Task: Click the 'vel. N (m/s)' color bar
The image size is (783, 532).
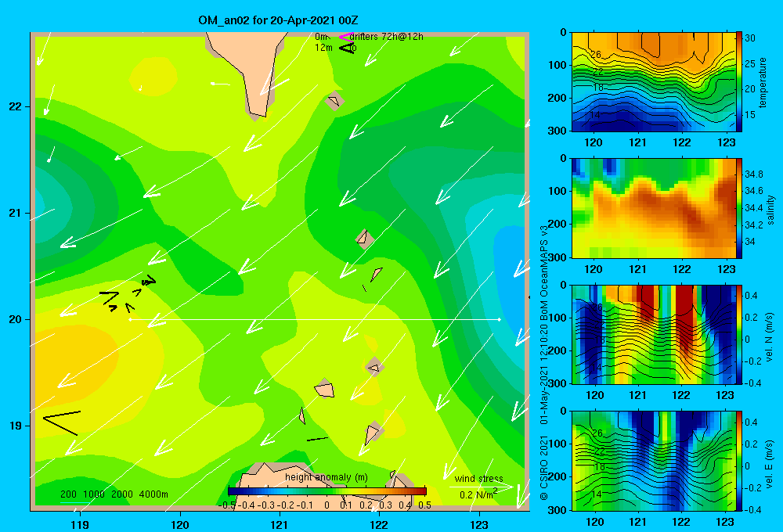Action: [x=739, y=334]
